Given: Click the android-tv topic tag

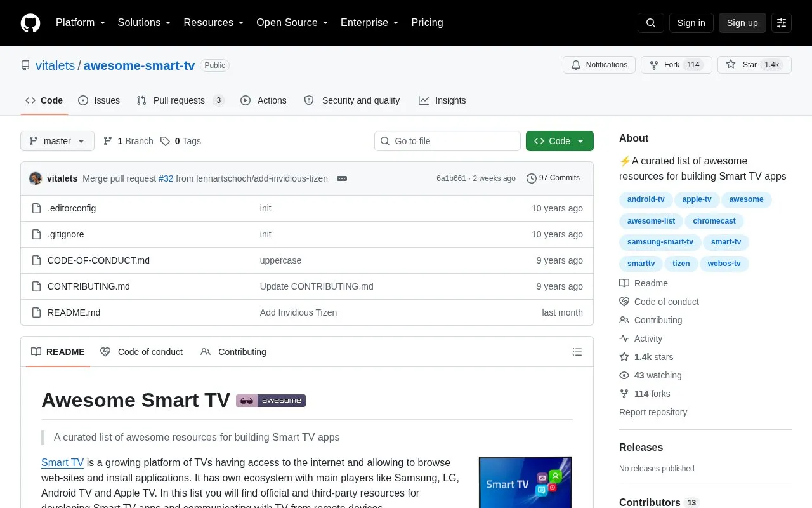Looking at the screenshot, I should pos(646,199).
